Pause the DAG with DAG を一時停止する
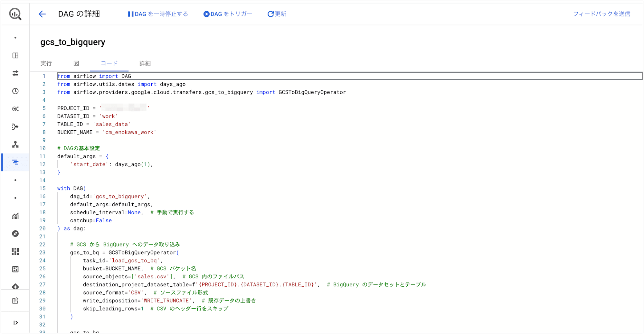 click(158, 14)
